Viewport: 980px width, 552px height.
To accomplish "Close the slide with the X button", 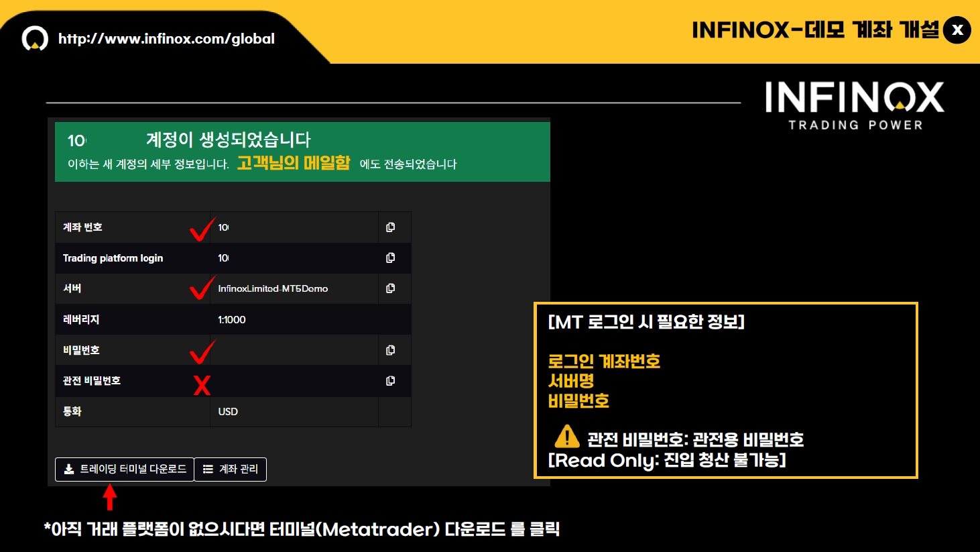I will pyautogui.click(x=957, y=30).
